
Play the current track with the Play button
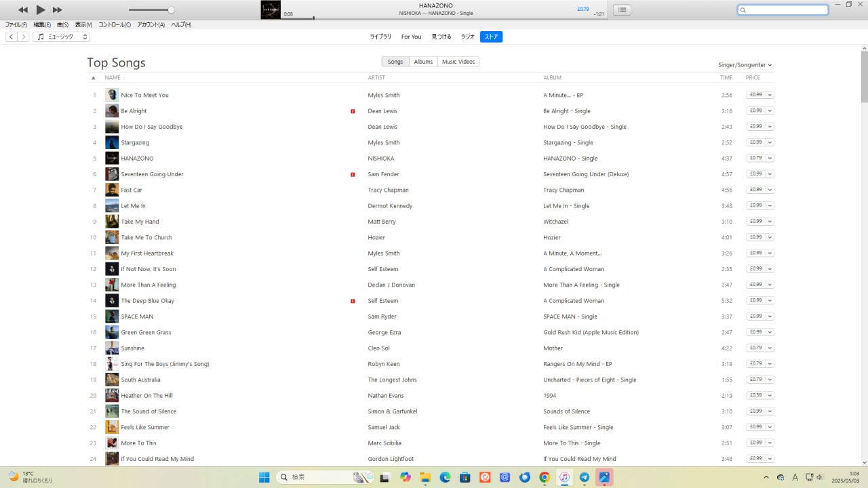40,9
